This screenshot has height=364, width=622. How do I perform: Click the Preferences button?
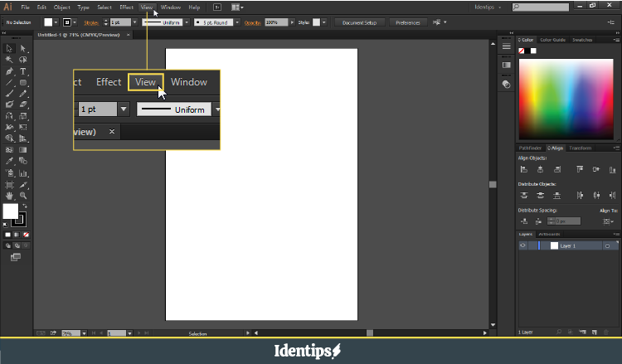tap(407, 22)
